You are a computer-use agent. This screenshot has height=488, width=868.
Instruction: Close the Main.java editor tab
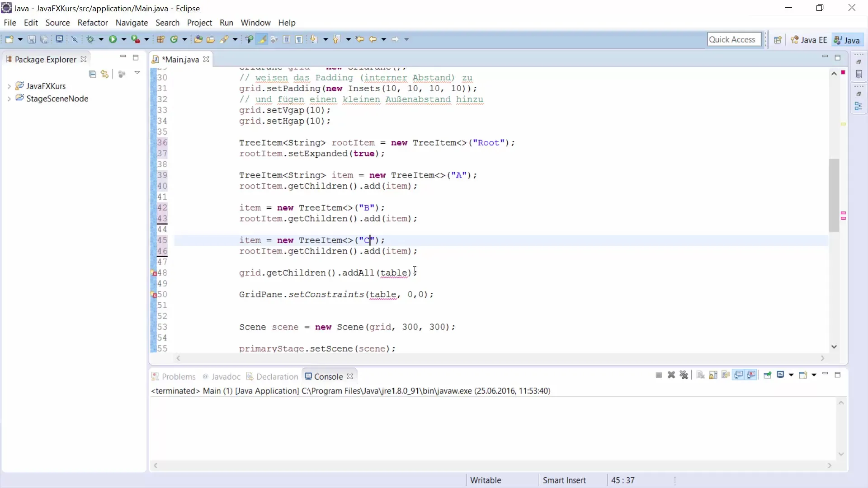point(206,59)
